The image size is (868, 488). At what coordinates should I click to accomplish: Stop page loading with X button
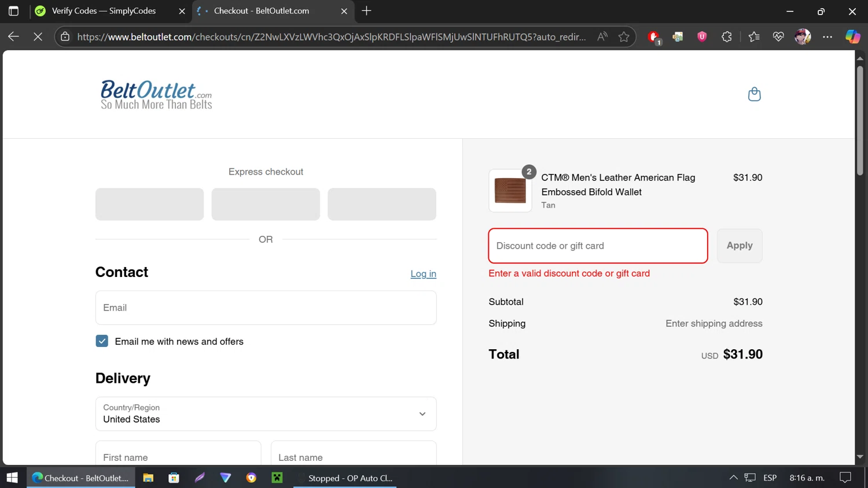click(x=38, y=36)
